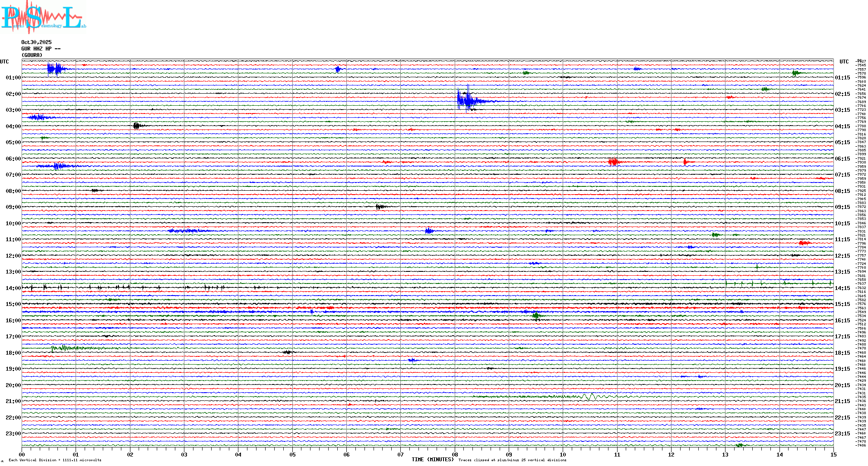Image resolution: width=868 pixels, height=466 pixels.
Task: Click the left UTC axis header
Action: 4,62
